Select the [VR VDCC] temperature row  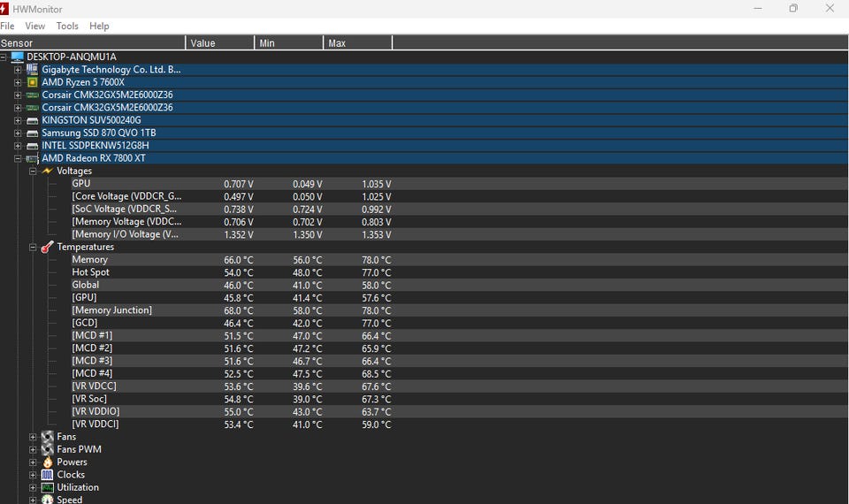95,386
